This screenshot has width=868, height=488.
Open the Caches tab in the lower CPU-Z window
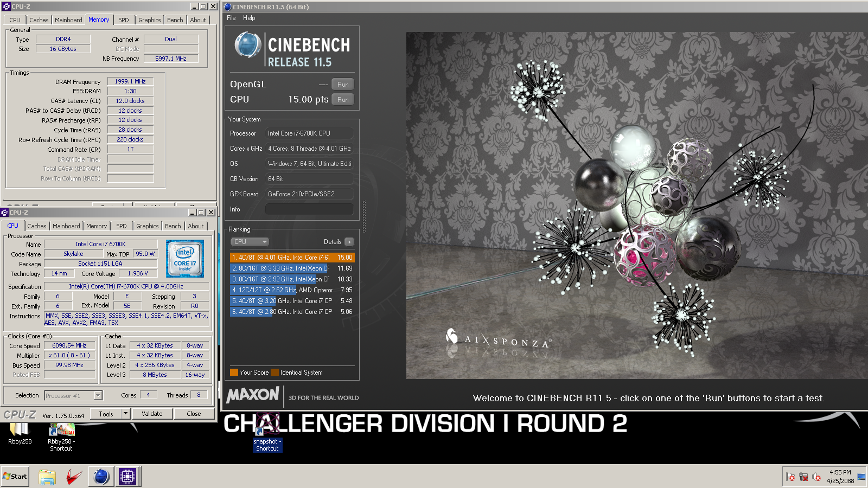click(37, 226)
